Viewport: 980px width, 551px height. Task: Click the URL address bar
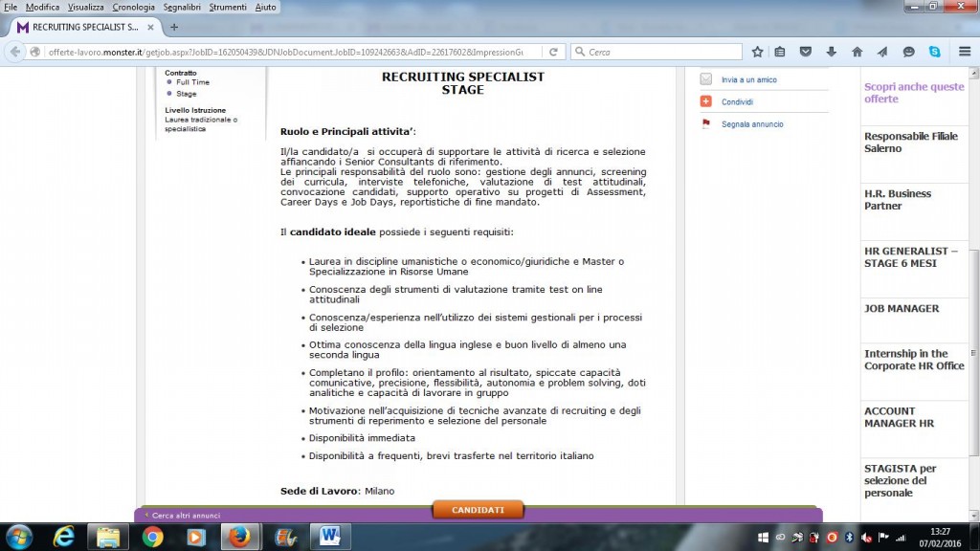tap(285, 52)
